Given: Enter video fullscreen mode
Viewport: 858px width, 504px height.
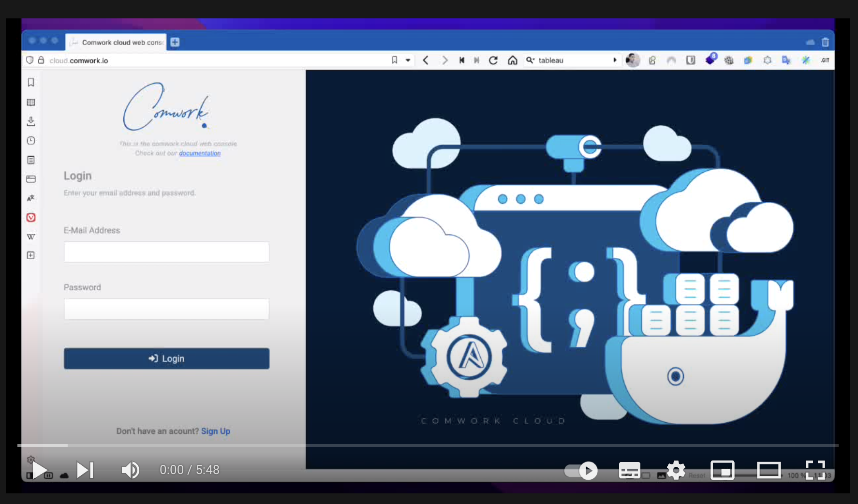Looking at the screenshot, I should pos(815,470).
